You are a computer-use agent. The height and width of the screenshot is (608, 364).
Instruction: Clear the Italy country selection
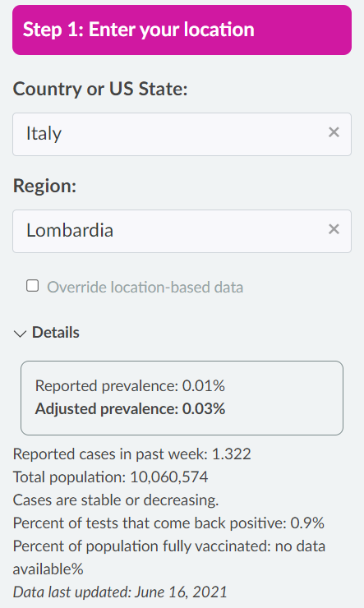334,132
